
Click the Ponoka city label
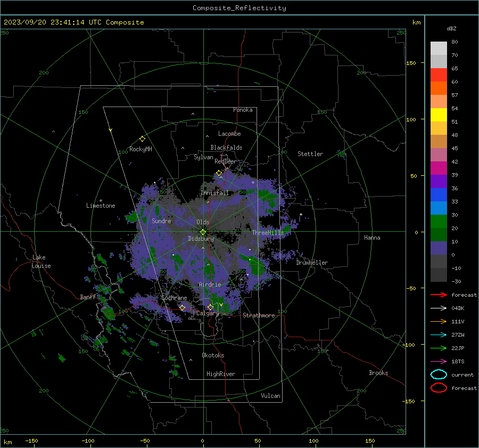243,110
